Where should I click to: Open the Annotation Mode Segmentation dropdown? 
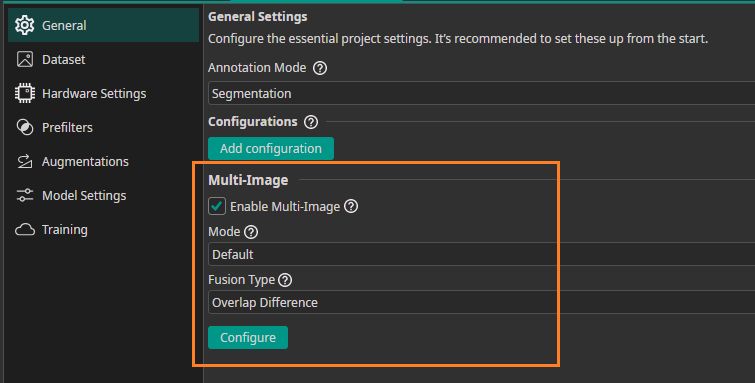tap(482, 93)
